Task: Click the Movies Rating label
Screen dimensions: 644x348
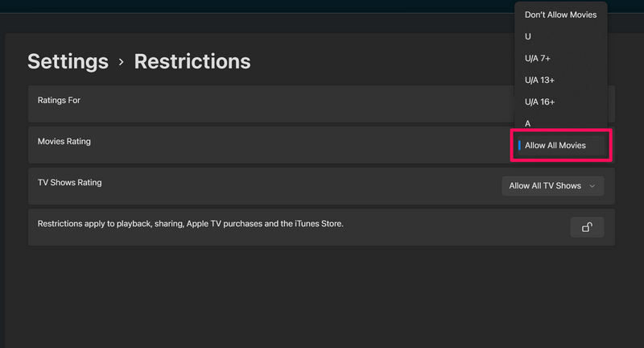Action: tap(64, 142)
